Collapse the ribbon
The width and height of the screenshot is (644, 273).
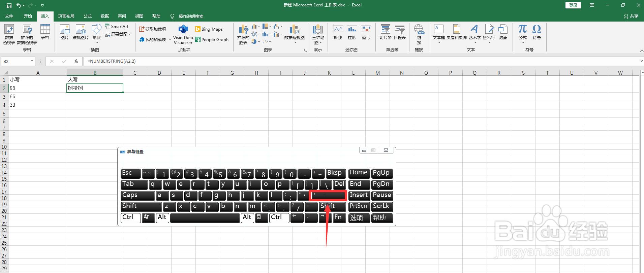tap(641, 50)
